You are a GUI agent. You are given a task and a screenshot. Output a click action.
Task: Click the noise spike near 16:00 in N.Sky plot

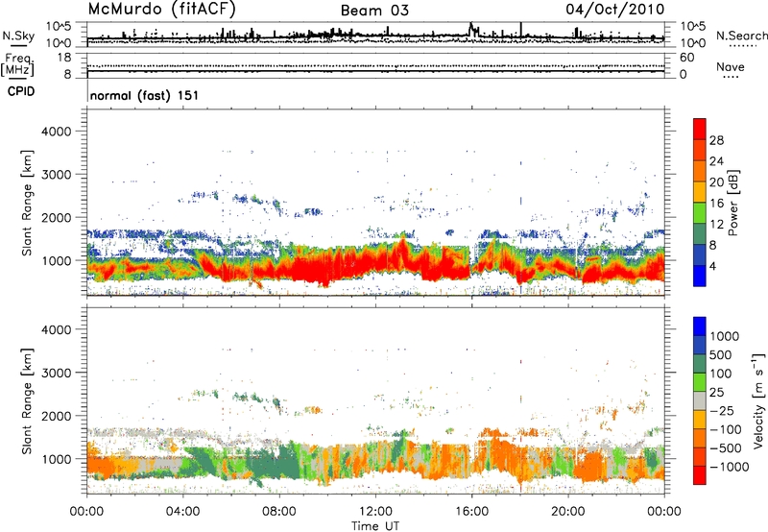click(x=471, y=29)
